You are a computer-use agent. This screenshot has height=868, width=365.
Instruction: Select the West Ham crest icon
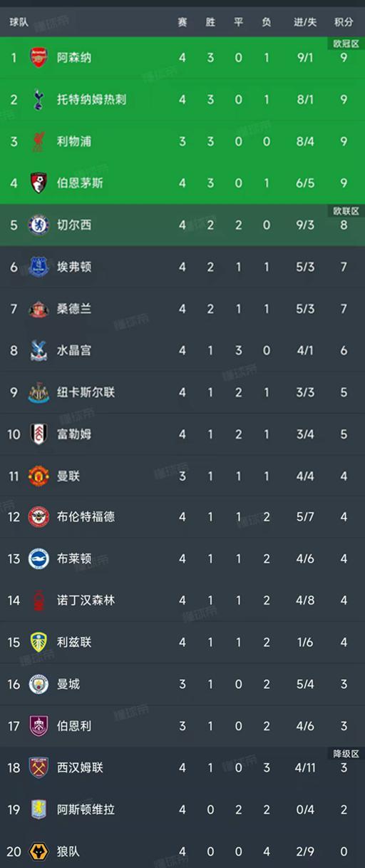38,767
